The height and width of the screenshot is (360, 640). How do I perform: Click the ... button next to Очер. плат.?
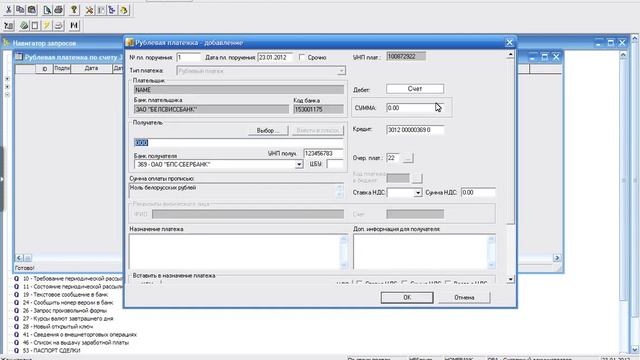pos(408,158)
